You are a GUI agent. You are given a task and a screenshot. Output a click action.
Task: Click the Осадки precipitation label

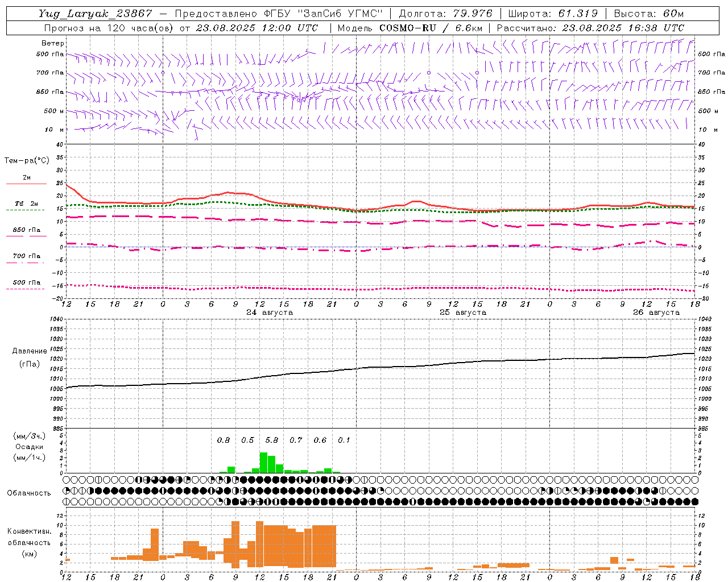point(29,447)
